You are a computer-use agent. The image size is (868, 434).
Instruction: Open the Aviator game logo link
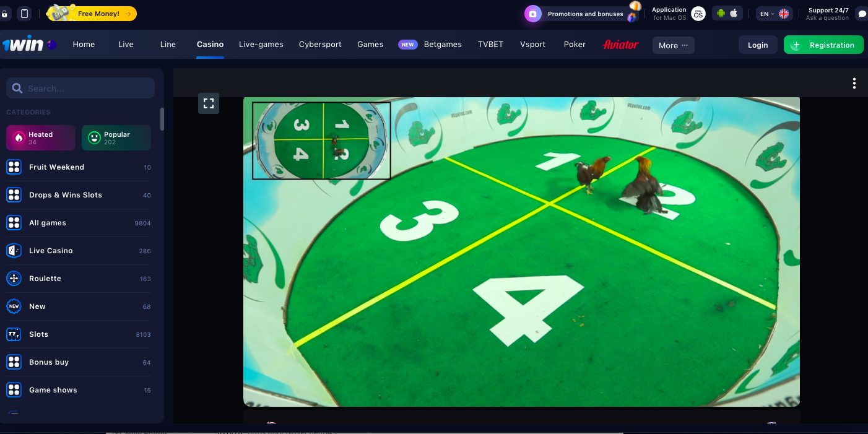click(x=620, y=45)
